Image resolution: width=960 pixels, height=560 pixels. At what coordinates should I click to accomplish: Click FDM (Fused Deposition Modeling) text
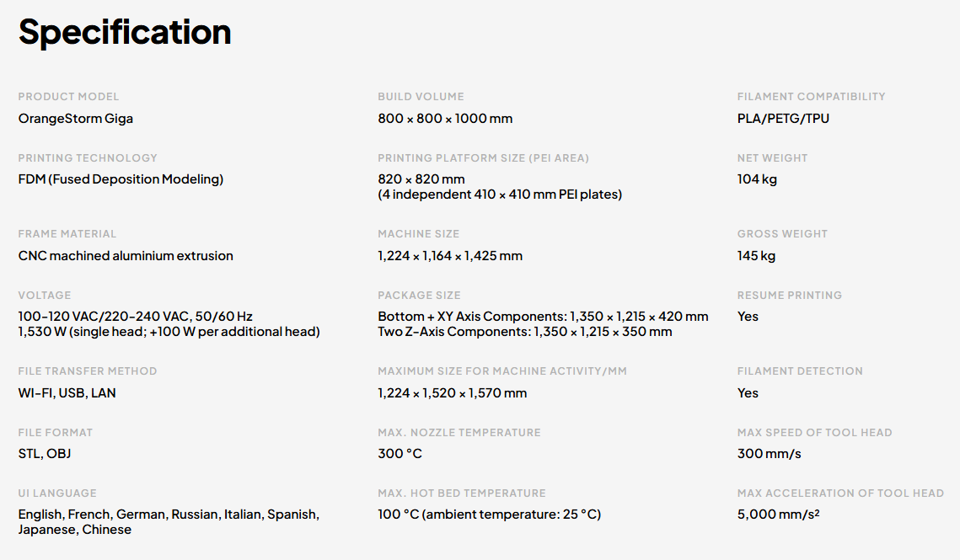pos(121,179)
